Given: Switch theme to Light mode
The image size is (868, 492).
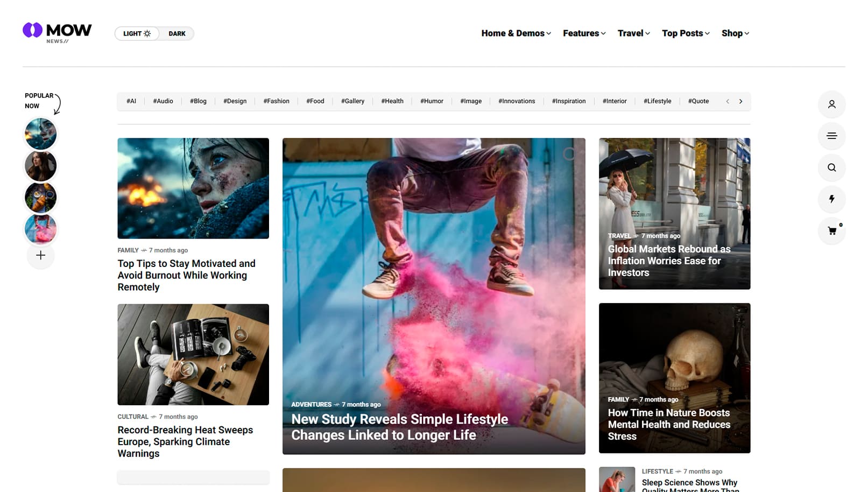Looking at the screenshot, I should pos(137,33).
